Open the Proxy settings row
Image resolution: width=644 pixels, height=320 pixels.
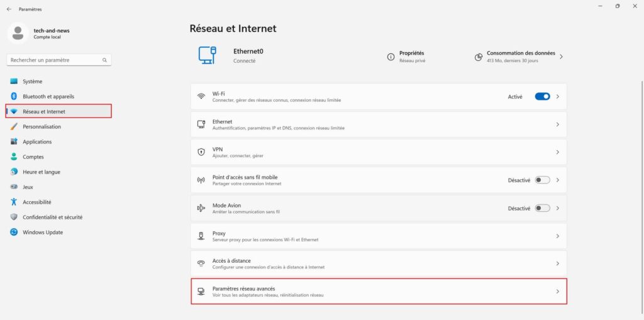pyautogui.click(x=379, y=236)
